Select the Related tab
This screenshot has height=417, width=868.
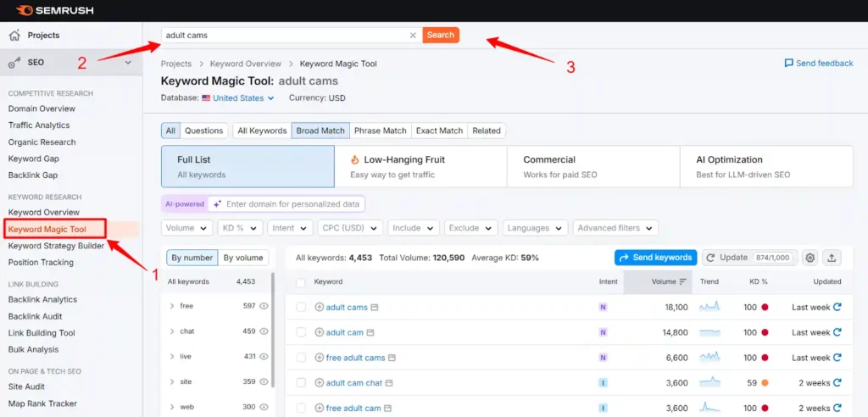click(x=487, y=131)
